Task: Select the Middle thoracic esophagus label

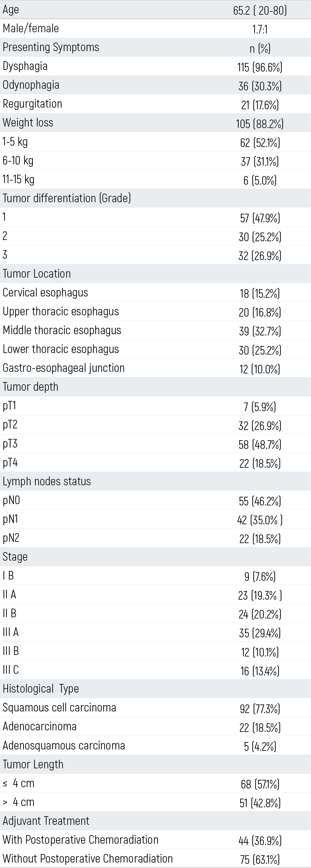Action: [x=62, y=330]
